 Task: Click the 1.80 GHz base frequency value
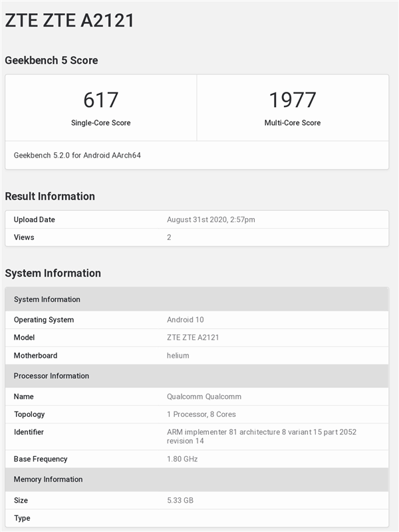point(182,459)
